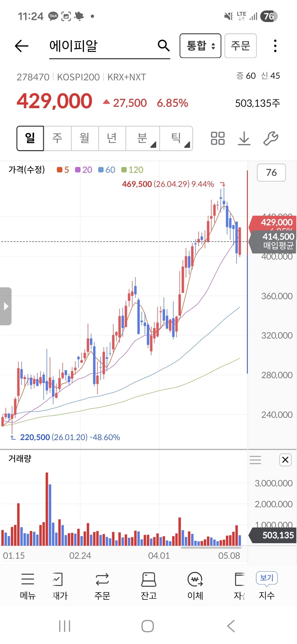Screen dimensions: 297x644
Task: Tap the 주문 order button
Action: (x=241, y=46)
